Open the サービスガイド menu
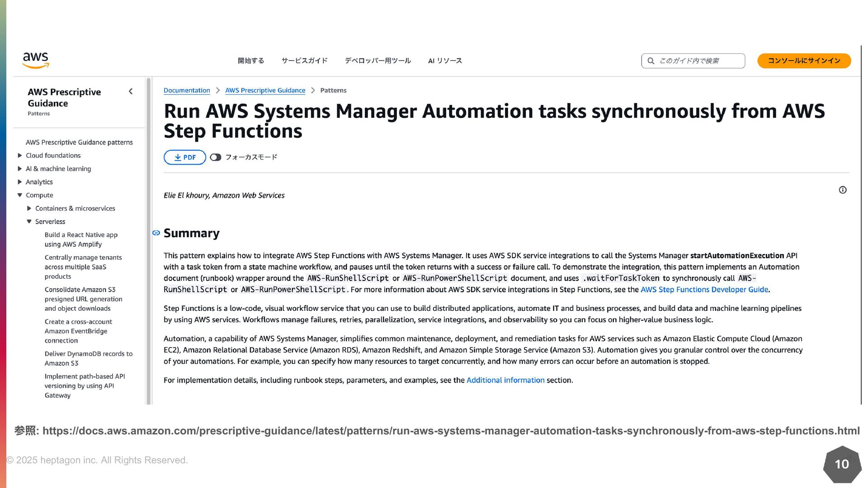Image resolution: width=868 pixels, height=488 pixels. coord(304,61)
